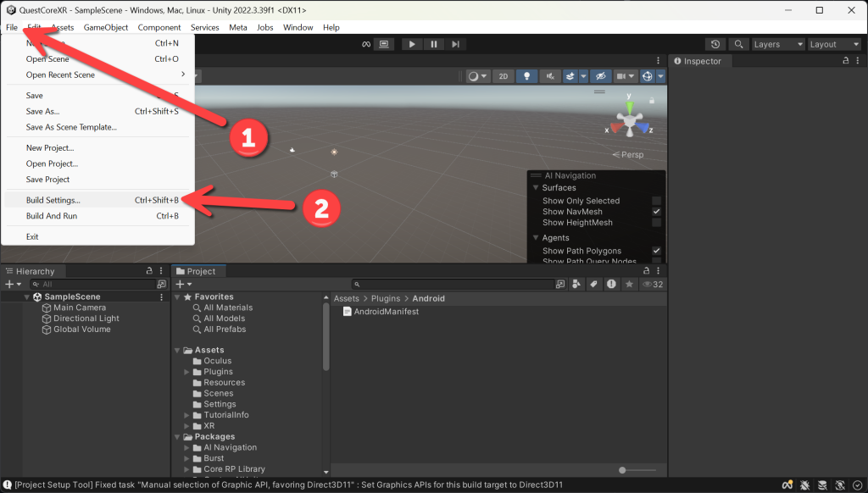Collapse the SampleScene tree in Hierarchy
This screenshot has height=493, width=868.
click(26, 297)
